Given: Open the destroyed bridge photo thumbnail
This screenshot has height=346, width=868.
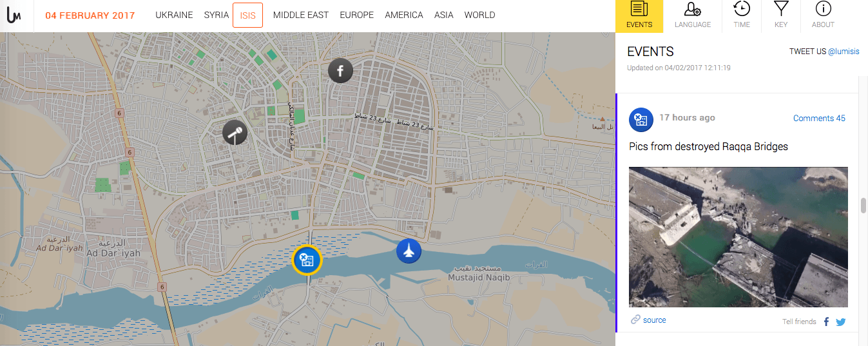Looking at the screenshot, I should click(x=738, y=237).
